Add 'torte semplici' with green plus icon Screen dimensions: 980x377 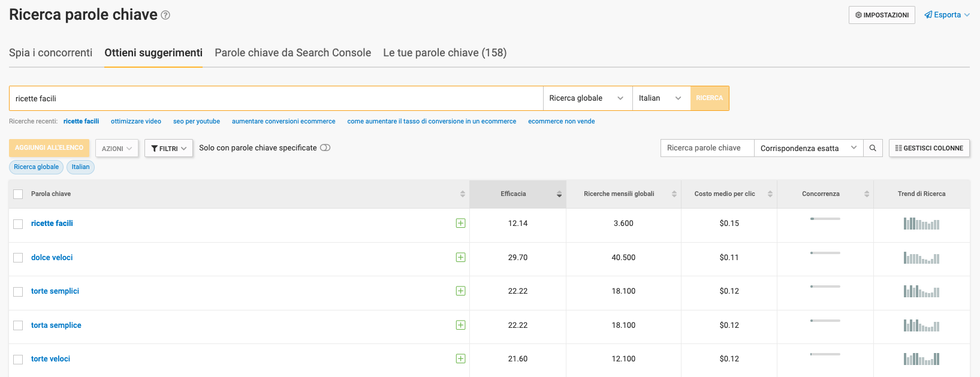click(x=460, y=291)
